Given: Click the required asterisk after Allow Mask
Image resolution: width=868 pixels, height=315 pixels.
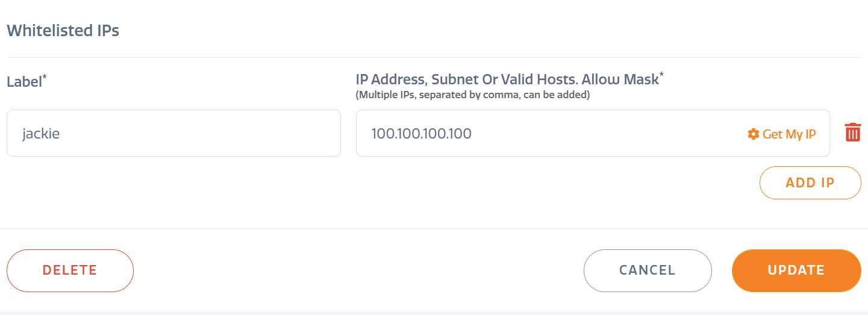Looking at the screenshot, I should [x=661, y=75].
